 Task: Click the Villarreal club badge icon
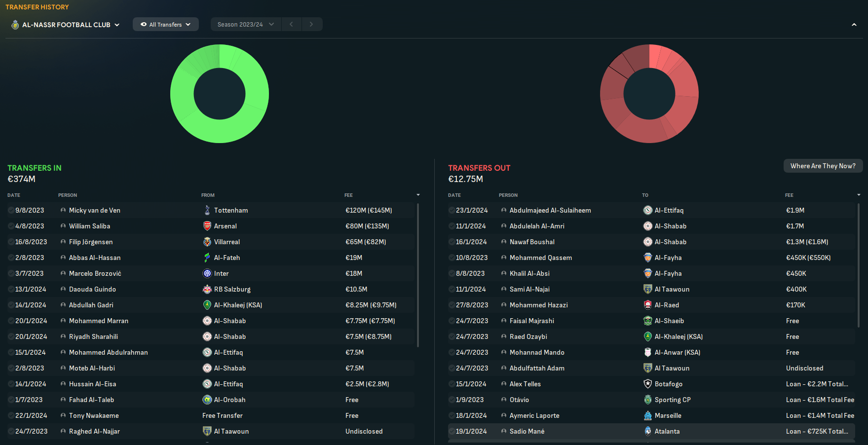point(207,242)
